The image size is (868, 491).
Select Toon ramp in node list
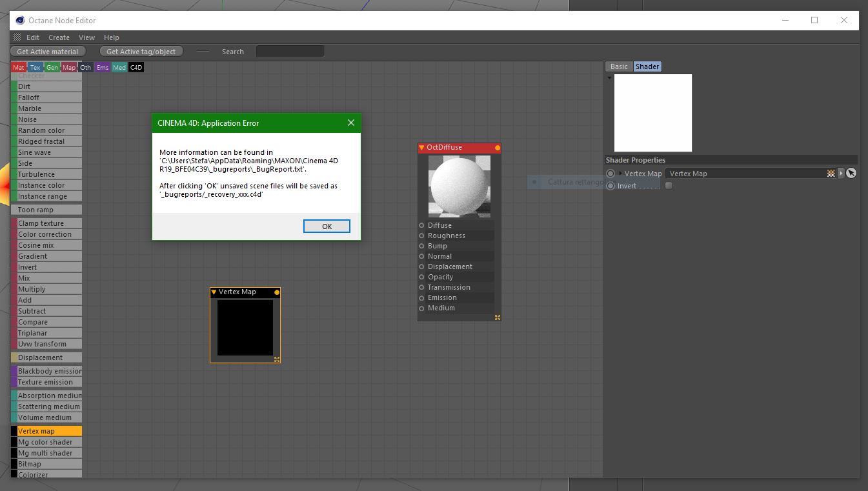46,210
